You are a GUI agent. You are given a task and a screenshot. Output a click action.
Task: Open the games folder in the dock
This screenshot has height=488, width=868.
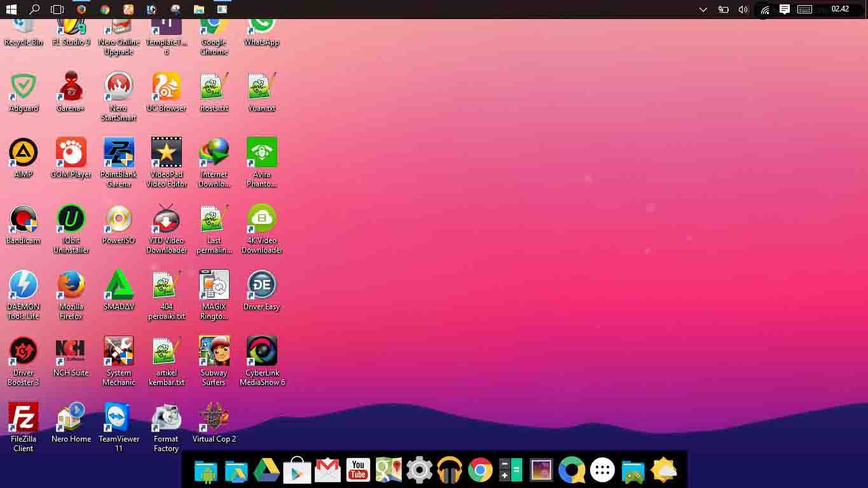pyautogui.click(x=633, y=471)
